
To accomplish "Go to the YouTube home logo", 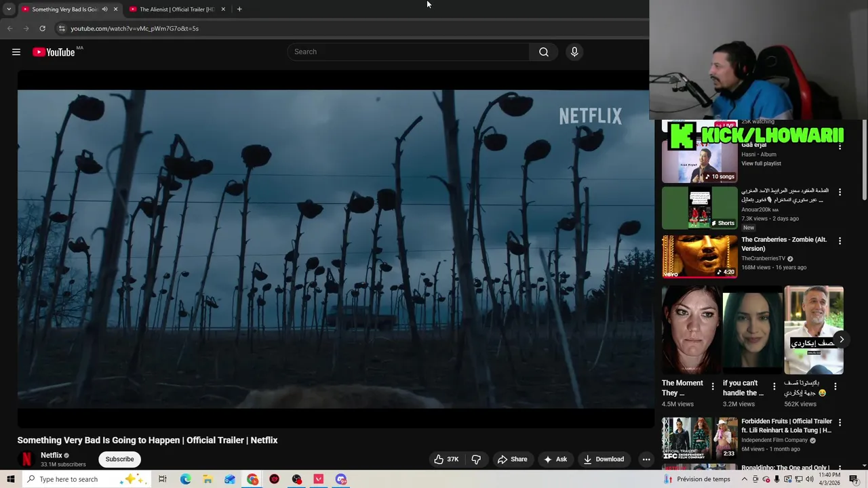I will point(54,52).
